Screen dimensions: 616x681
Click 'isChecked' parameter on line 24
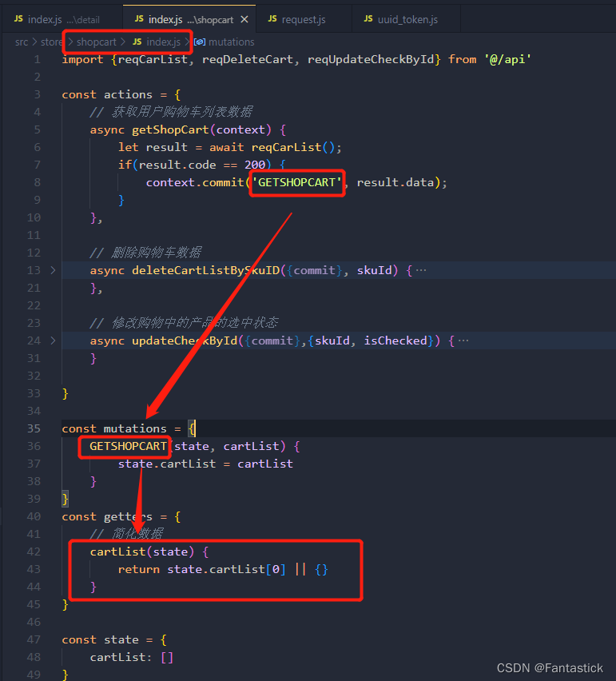click(395, 341)
